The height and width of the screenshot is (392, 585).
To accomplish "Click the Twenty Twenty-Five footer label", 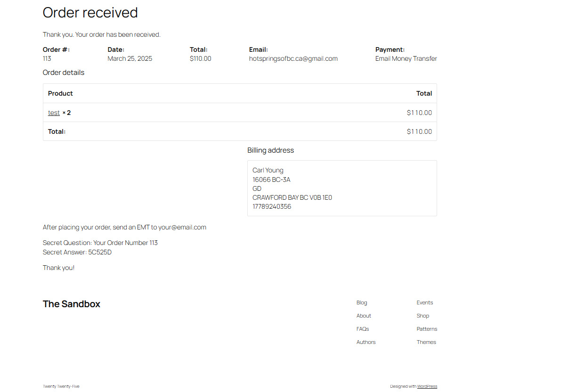I will coord(61,386).
